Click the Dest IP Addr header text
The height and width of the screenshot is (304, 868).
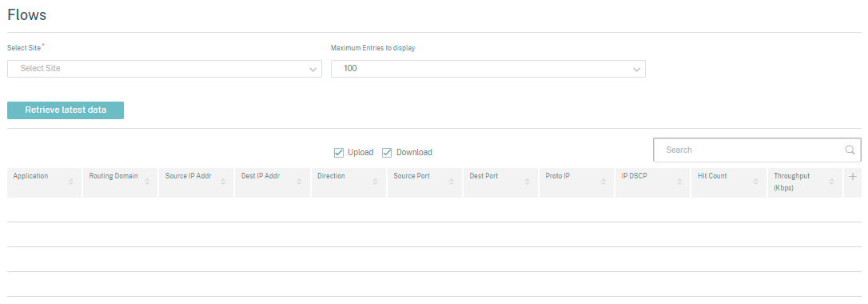click(261, 176)
